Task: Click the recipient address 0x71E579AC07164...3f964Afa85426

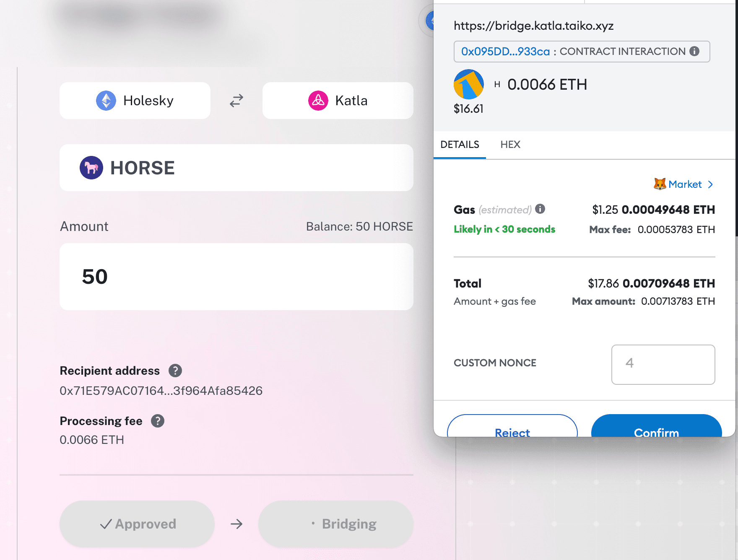Action: click(161, 391)
